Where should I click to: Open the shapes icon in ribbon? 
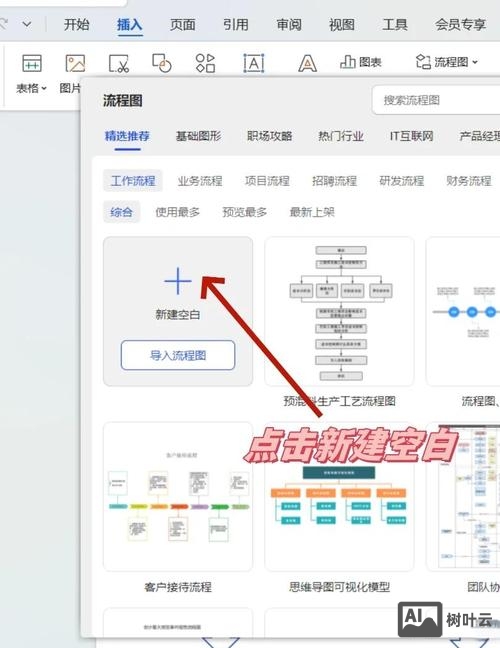pos(162,63)
